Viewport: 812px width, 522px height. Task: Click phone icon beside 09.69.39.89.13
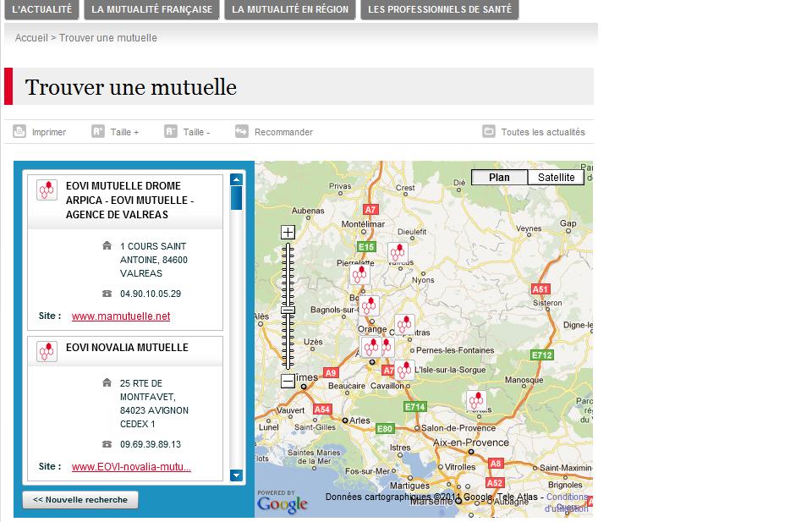pyautogui.click(x=107, y=444)
